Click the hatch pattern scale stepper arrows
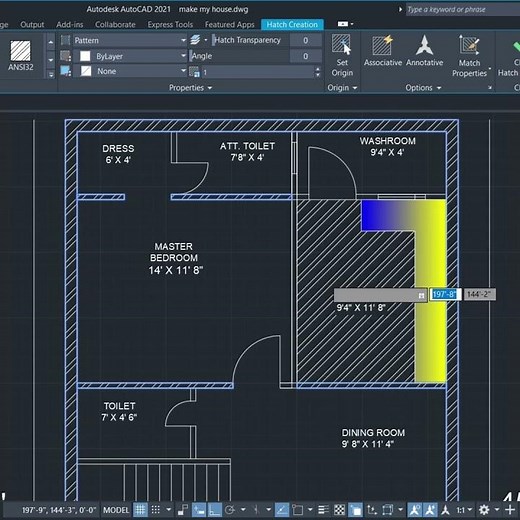Viewport: 520px width, 520px height. point(318,72)
